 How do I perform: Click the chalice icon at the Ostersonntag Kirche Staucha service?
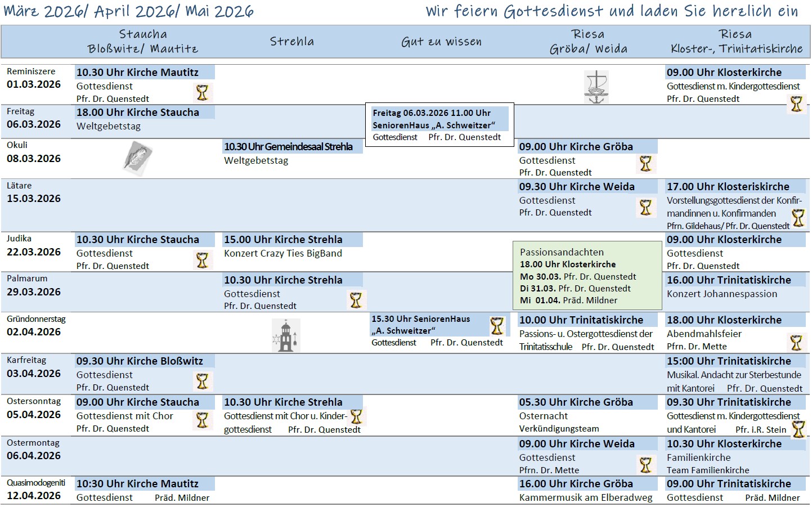pyautogui.click(x=202, y=420)
